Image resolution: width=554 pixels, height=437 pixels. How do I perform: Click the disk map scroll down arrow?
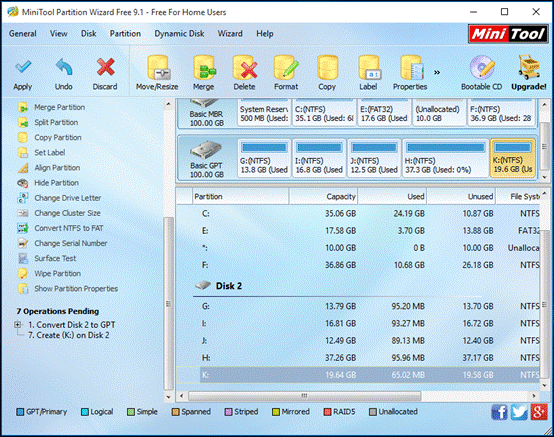(544, 177)
